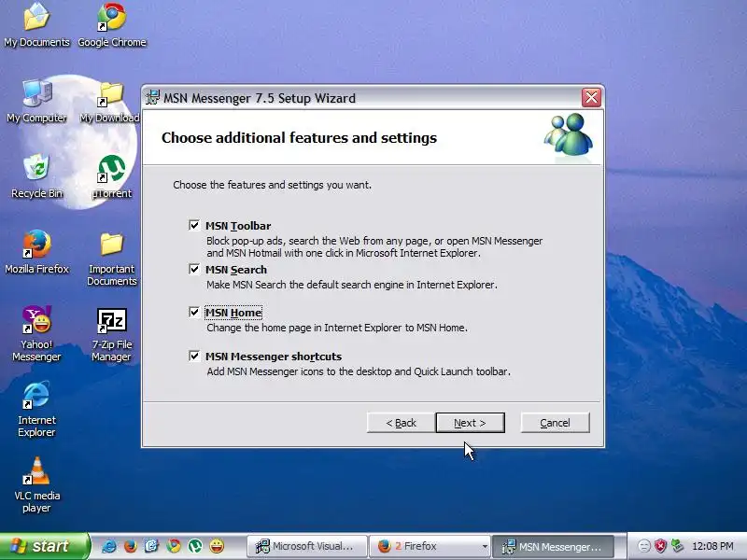Select the Recycle Bin icon
This screenshot has height=560, width=747.
click(x=36, y=176)
